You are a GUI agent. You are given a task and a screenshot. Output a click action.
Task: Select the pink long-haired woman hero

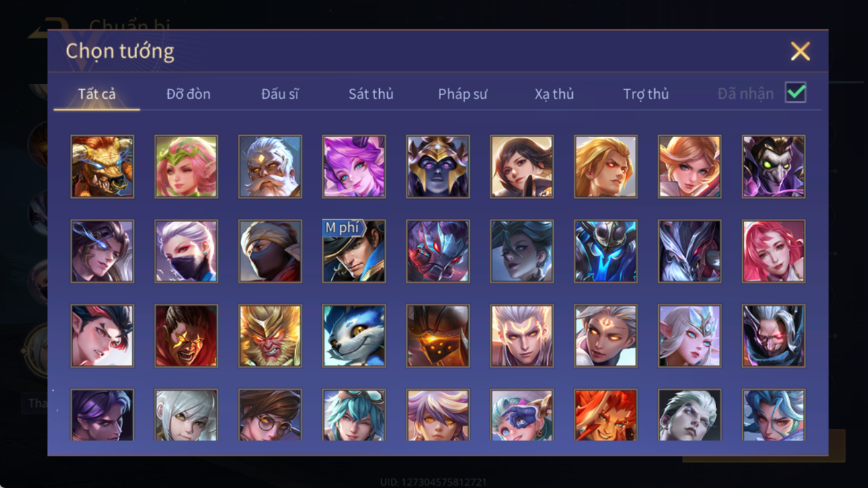(773, 251)
